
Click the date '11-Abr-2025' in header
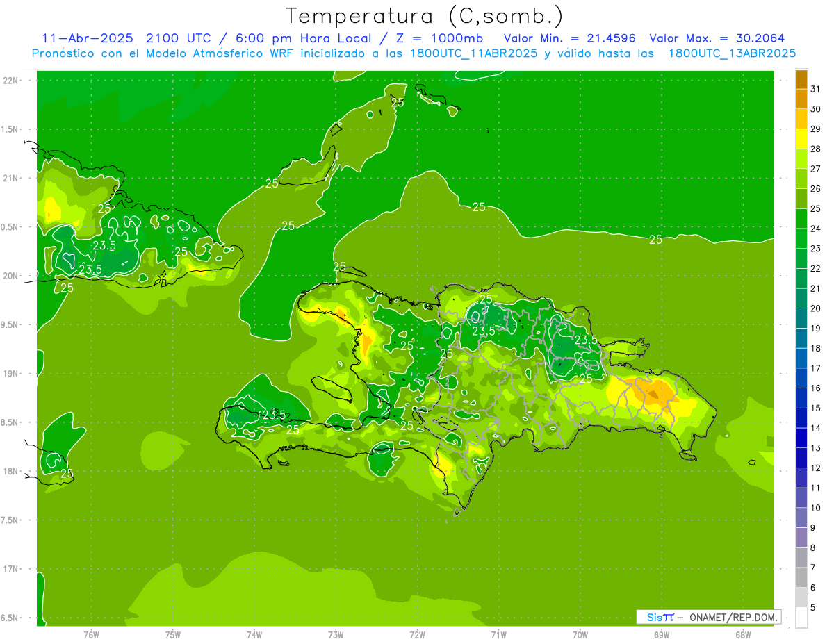88,38
